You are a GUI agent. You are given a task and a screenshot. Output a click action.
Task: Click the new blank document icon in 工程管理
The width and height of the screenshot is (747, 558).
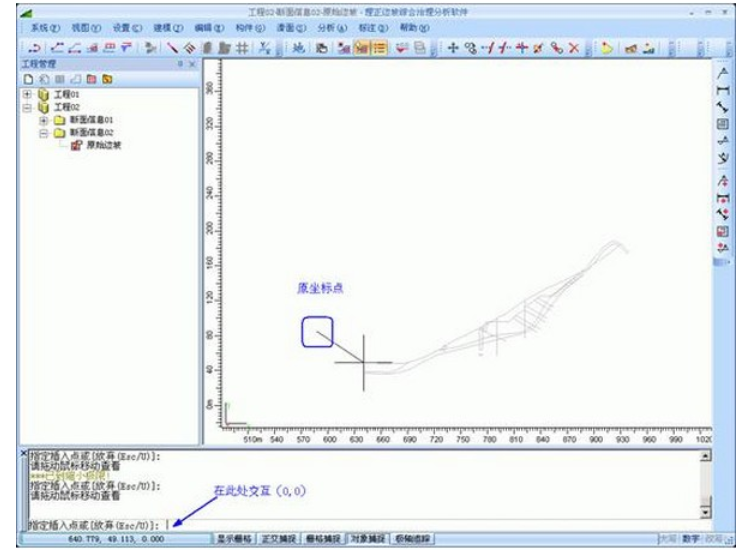coord(28,79)
